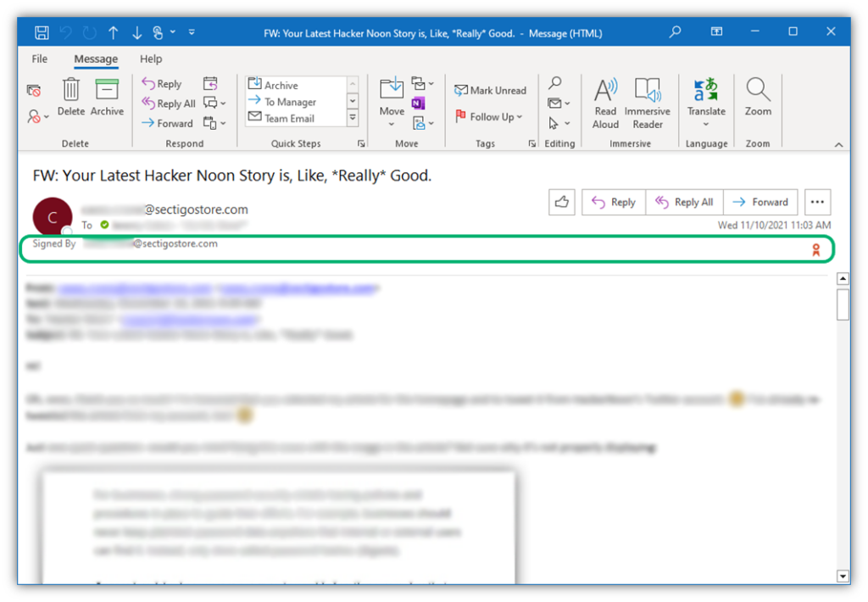Save the message using the floppy disk icon
This screenshot has width=868, height=602.
(x=42, y=33)
